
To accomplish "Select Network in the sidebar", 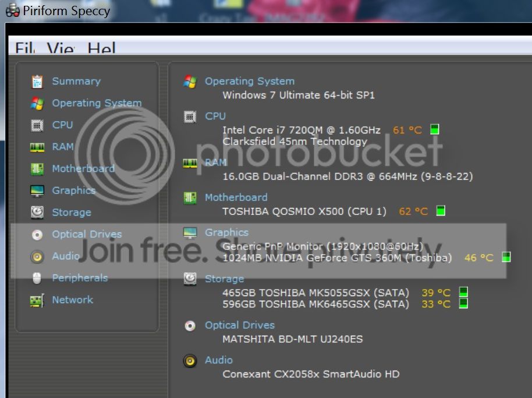I will tap(72, 300).
